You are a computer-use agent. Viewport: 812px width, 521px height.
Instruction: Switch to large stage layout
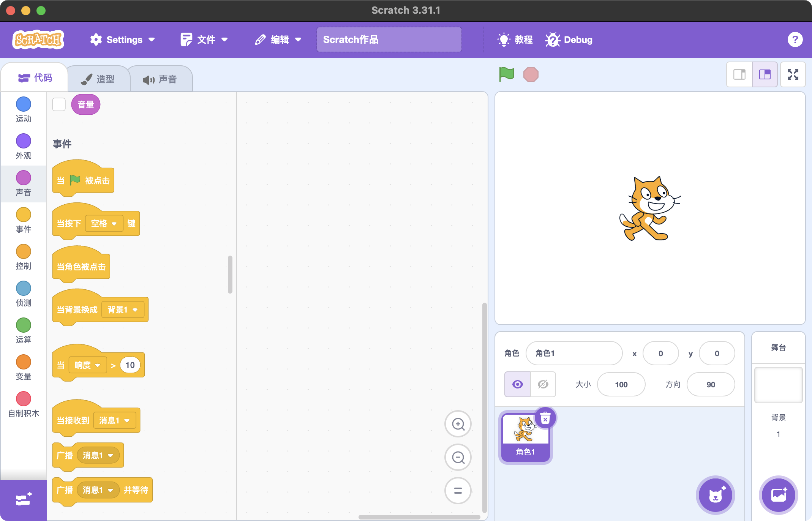coord(765,74)
